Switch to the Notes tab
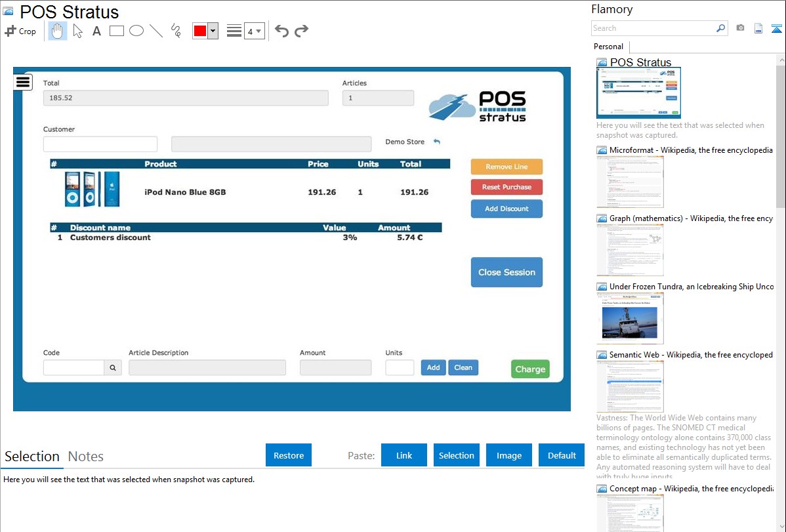 86,457
